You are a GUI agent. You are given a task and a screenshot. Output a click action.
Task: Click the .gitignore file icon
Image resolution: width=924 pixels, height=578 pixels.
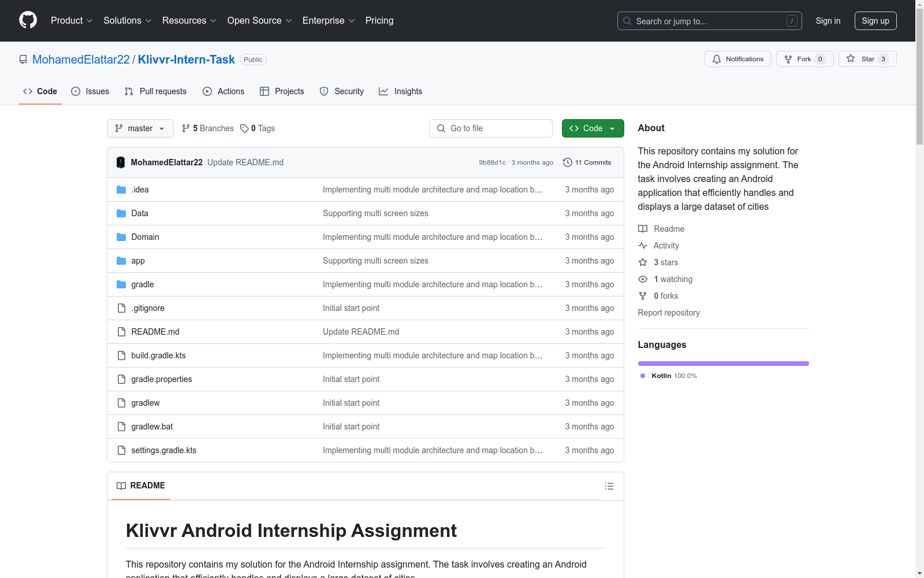121,308
